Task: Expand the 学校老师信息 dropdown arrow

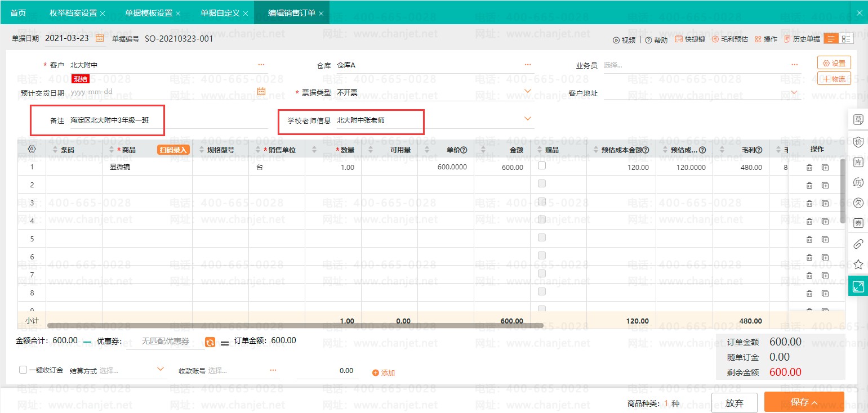Action: point(528,119)
